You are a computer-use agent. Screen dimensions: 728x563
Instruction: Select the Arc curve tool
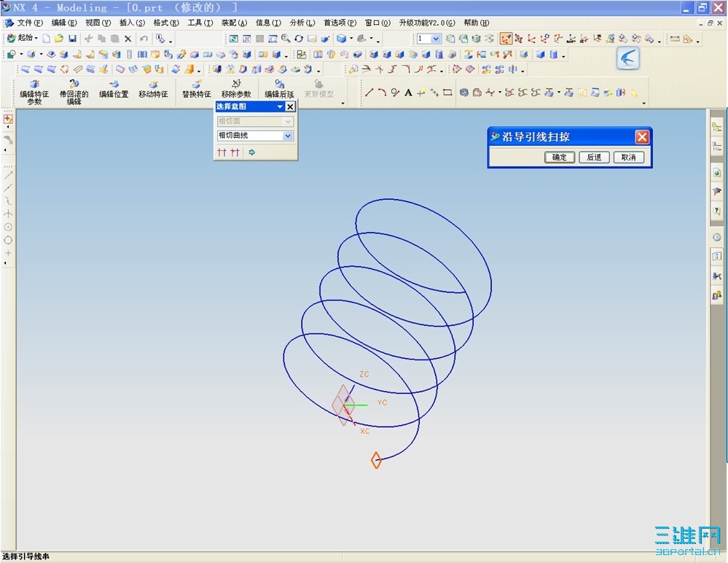(x=382, y=93)
